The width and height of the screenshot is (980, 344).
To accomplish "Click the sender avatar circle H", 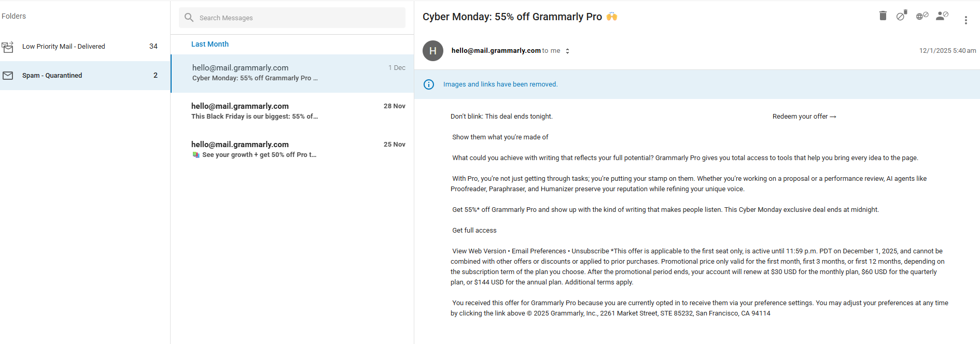I will tap(433, 51).
